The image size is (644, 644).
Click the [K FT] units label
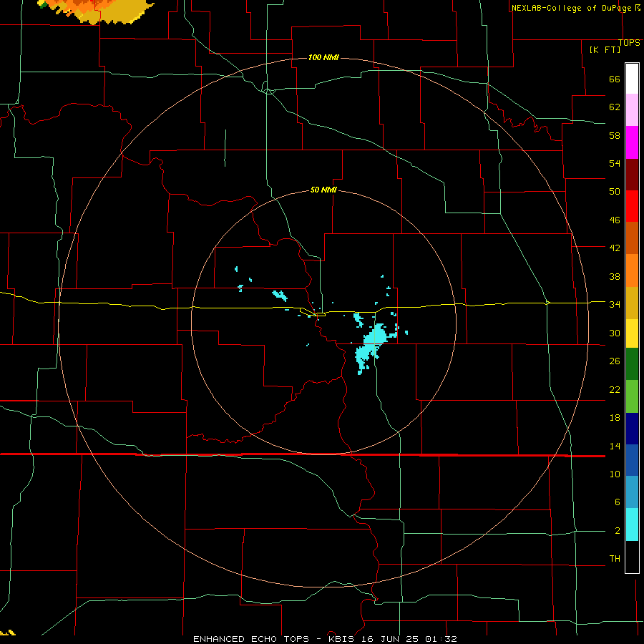[605, 49]
